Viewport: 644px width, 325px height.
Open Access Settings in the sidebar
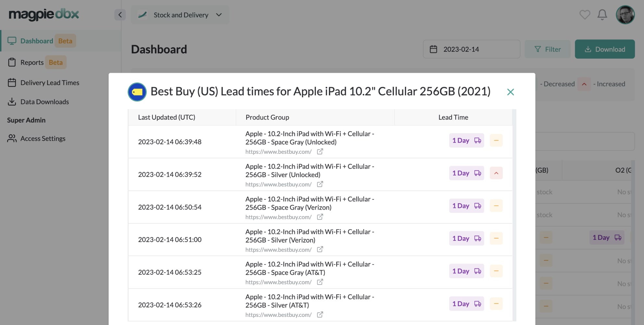(36, 138)
